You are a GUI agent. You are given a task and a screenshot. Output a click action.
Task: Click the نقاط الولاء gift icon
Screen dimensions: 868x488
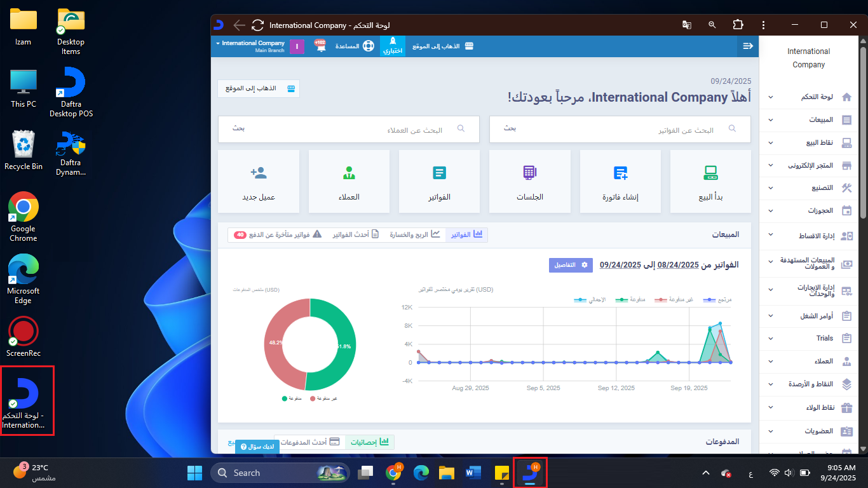(846, 407)
